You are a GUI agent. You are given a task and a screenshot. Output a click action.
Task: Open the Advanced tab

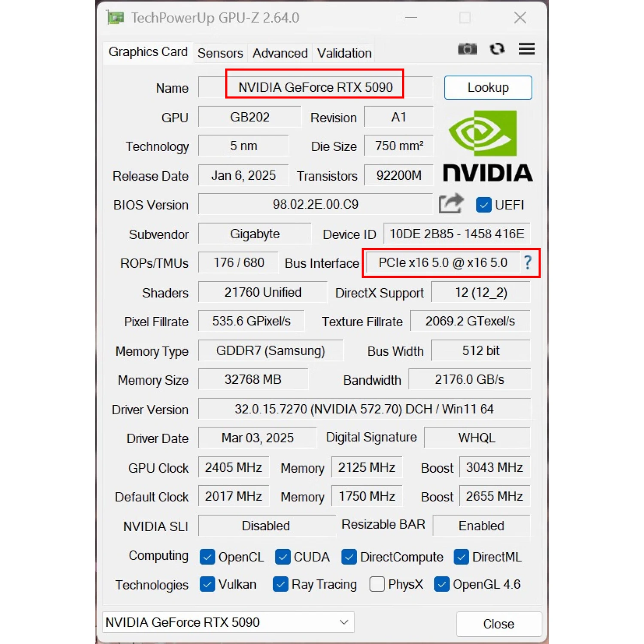280,53
